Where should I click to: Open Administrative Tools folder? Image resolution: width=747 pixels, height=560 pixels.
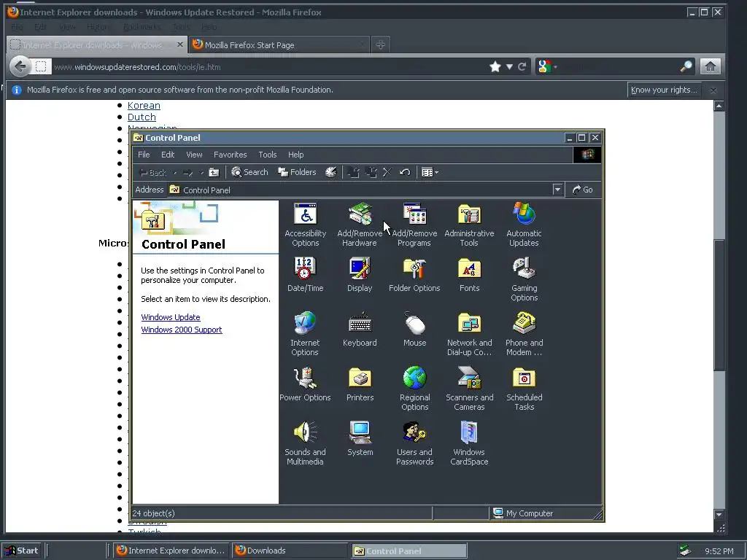point(469,225)
